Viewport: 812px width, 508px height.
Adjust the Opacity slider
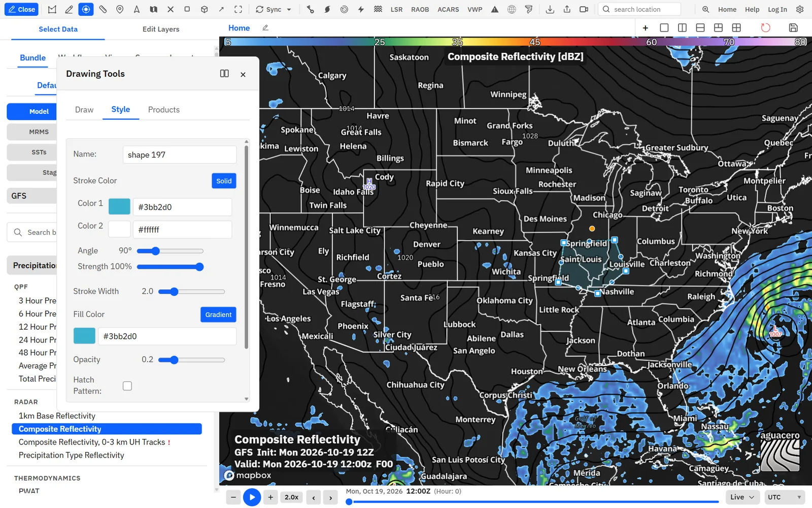pyautogui.click(x=191, y=360)
